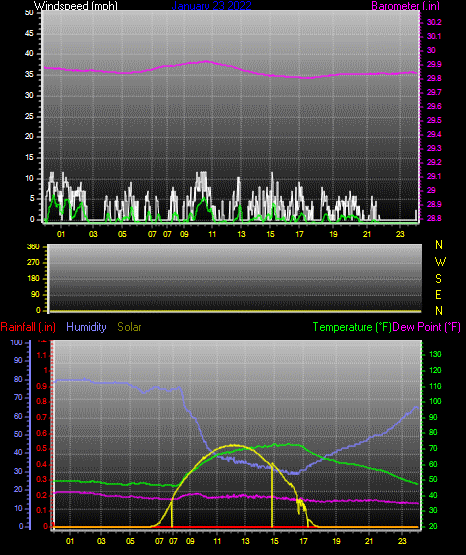The image size is (466, 555).
Task: Click the S compass direction label
Action: pos(438,279)
